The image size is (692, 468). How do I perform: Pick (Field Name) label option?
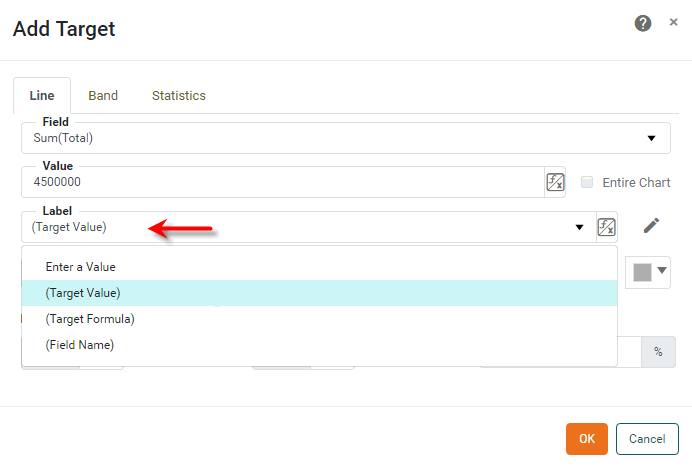[80, 345]
